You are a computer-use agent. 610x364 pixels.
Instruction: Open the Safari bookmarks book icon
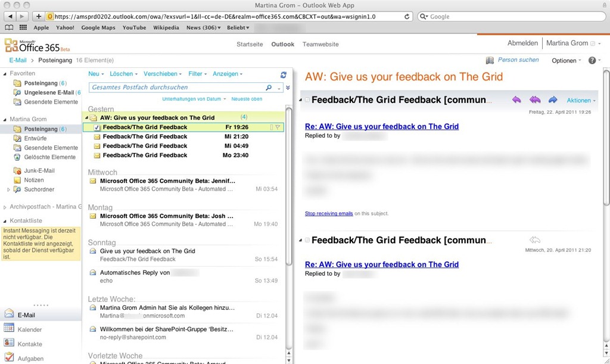pos(9,27)
